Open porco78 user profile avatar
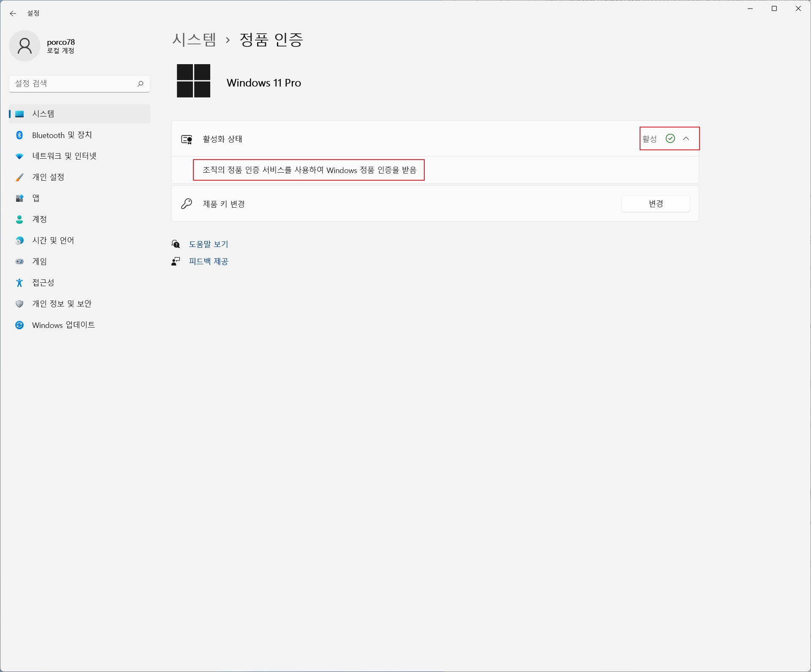This screenshot has height=672, width=811. [x=24, y=46]
